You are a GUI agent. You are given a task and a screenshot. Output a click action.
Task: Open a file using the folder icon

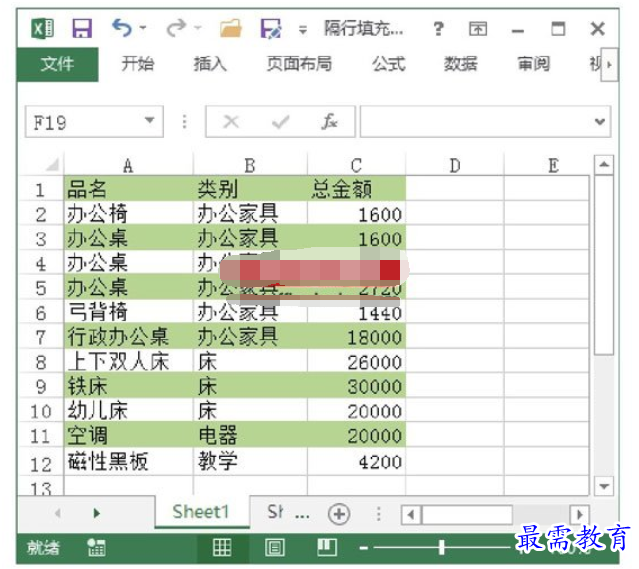click(231, 29)
